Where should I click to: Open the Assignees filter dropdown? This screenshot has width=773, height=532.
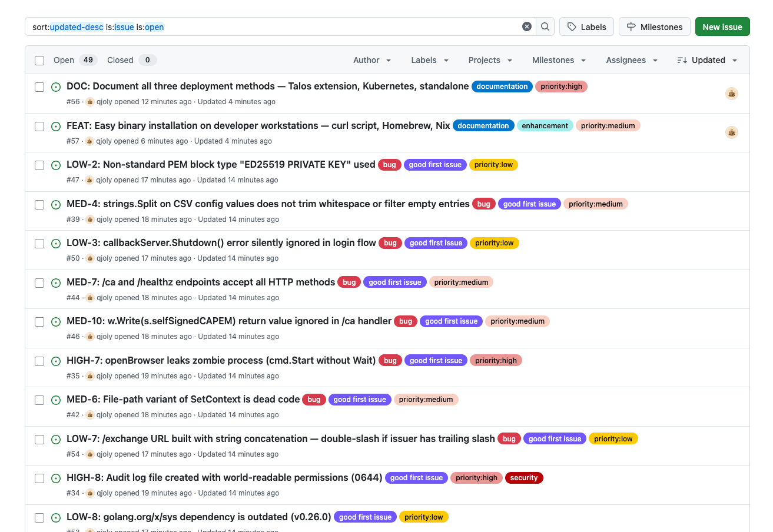pyautogui.click(x=631, y=60)
